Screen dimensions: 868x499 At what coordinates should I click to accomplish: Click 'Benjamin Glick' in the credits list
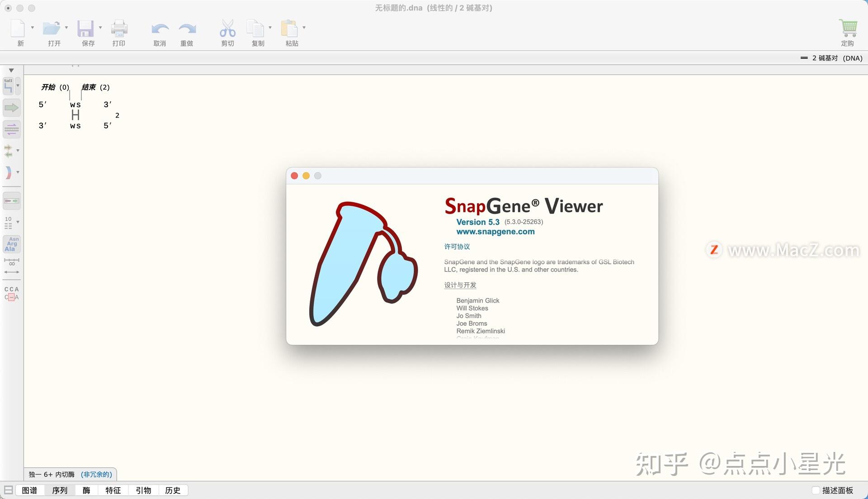[x=478, y=300]
